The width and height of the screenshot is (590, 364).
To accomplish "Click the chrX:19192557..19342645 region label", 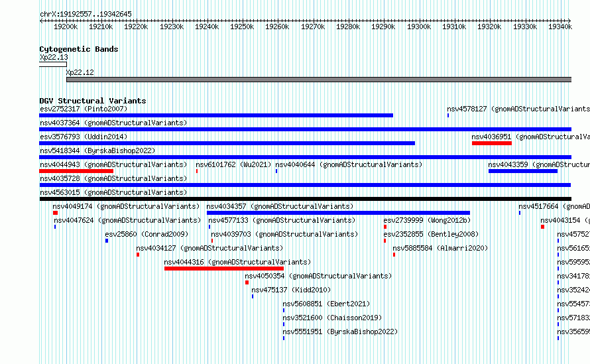I will coord(86,15).
